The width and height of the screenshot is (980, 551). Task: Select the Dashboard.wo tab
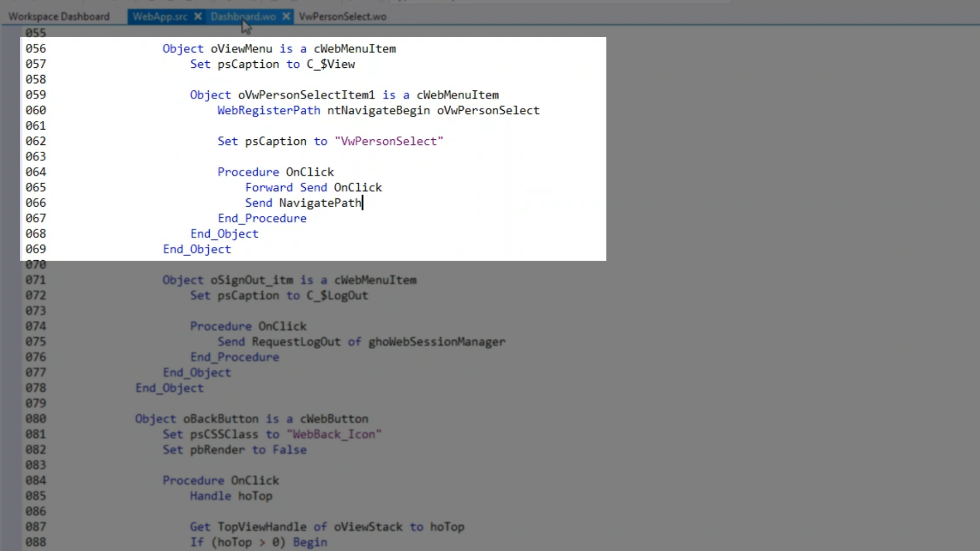click(x=243, y=16)
